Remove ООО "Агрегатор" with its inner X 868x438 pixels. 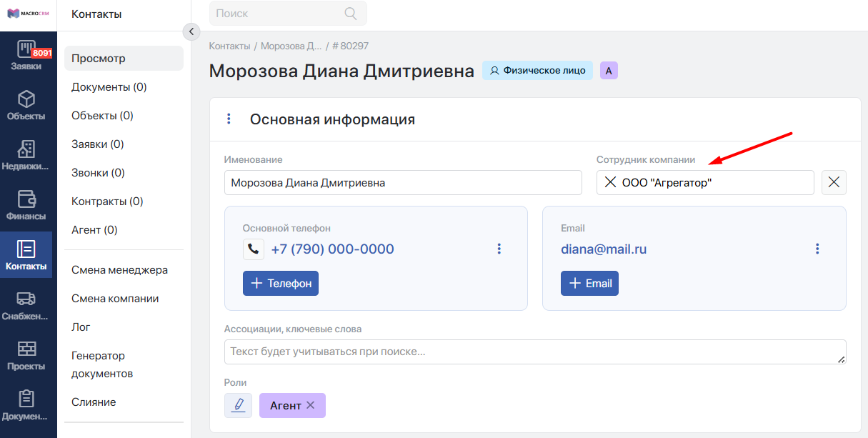[x=610, y=182]
